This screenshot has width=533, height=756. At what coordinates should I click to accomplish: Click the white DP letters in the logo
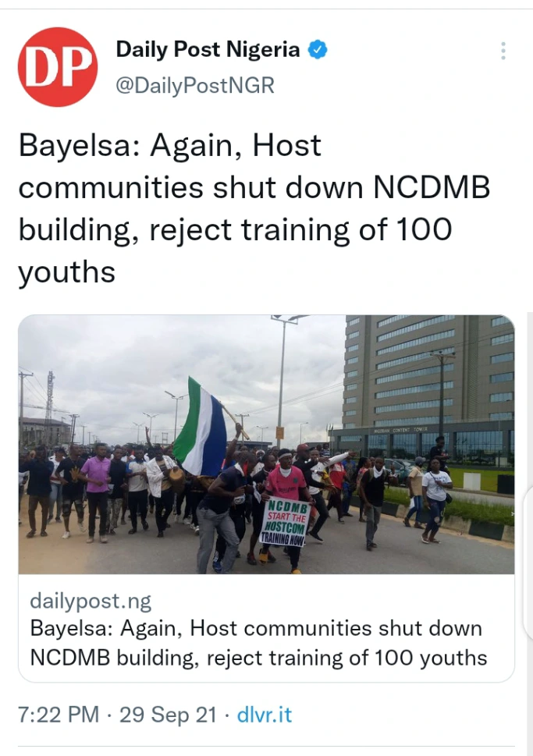59,67
